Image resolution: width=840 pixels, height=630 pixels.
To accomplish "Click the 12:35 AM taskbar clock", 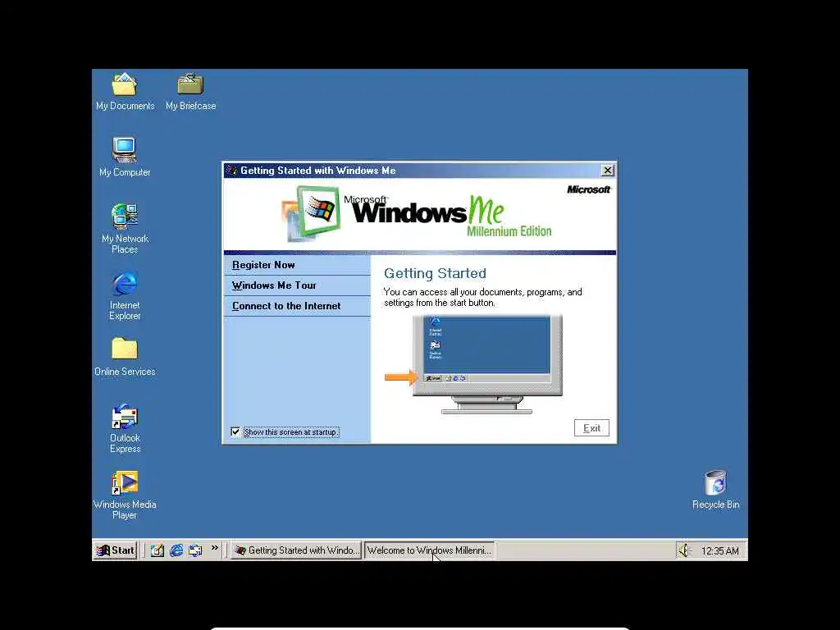I will [720, 550].
